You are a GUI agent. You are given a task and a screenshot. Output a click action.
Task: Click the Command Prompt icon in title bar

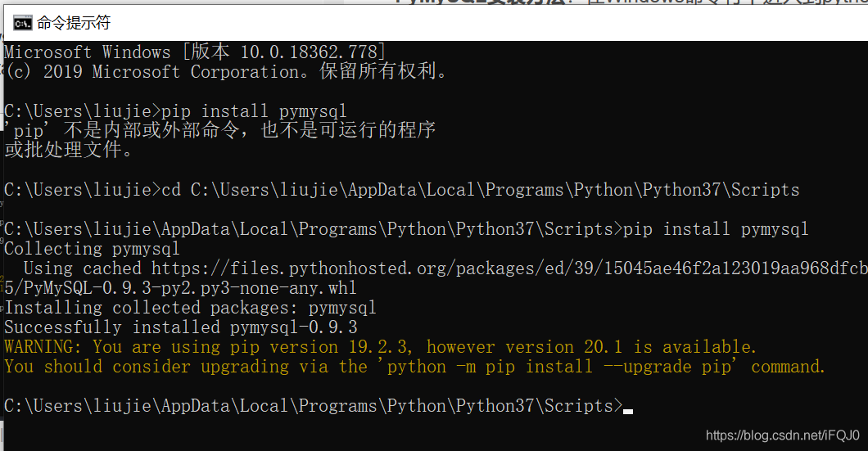[x=22, y=23]
